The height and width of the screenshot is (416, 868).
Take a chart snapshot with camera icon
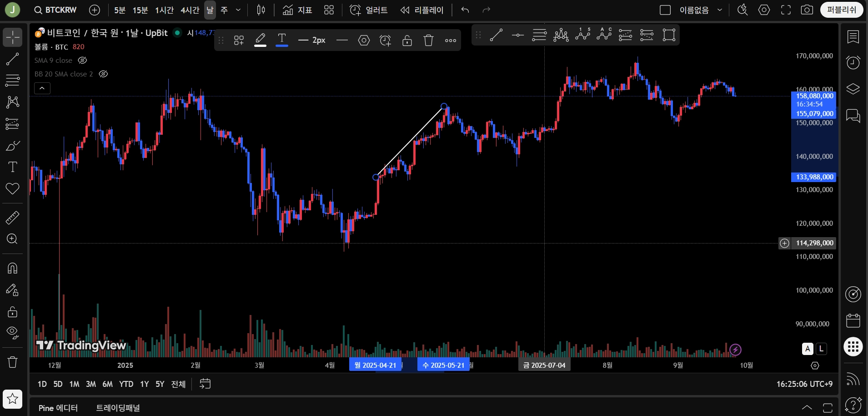[x=807, y=10]
